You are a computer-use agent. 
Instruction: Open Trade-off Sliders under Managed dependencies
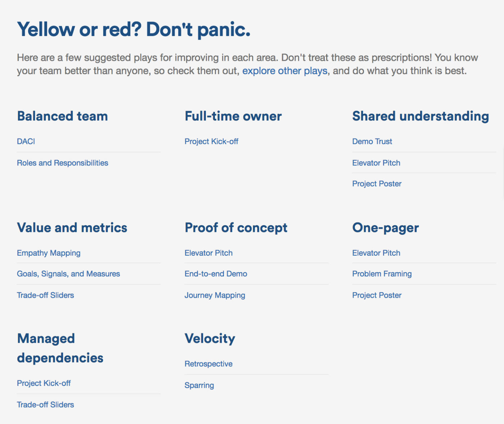coord(45,405)
